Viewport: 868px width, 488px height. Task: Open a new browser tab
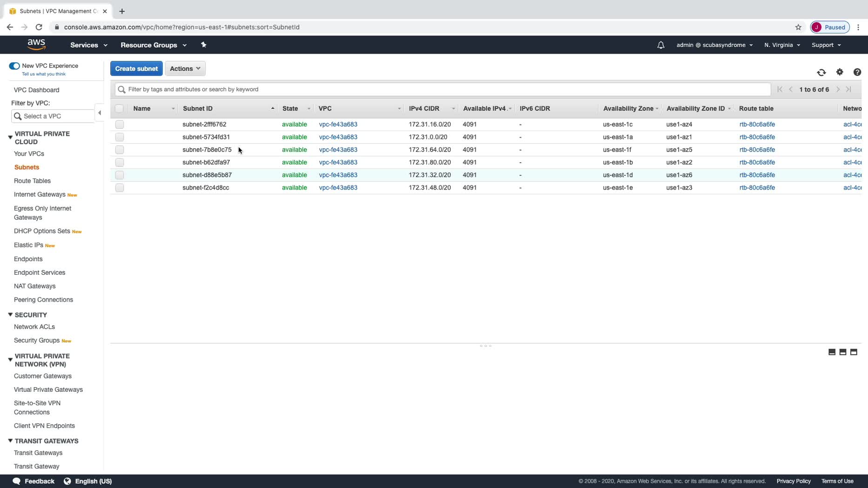click(122, 11)
